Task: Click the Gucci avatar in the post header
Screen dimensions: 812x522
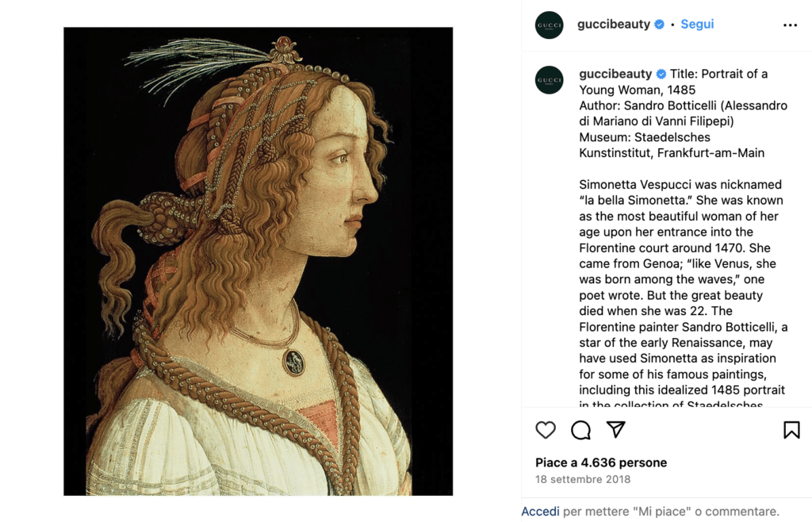Action: pos(550,25)
